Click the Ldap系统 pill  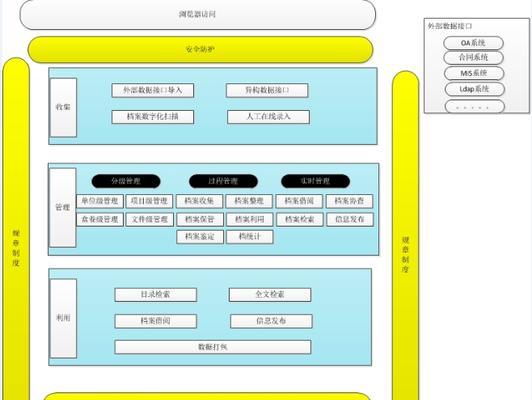pos(475,89)
